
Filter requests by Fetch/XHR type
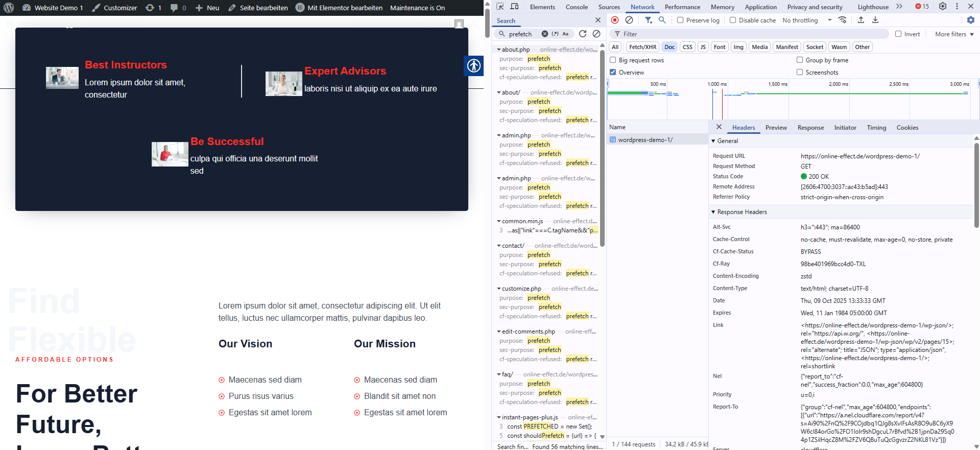tap(642, 47)
